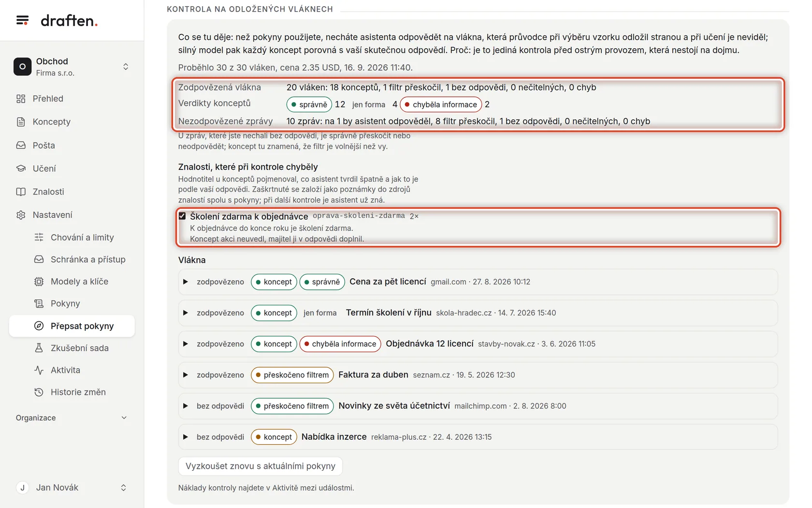The width and height of the screenshot is (812, 508).
Task: Click Vyzkoušet znovu s aktuálními pokyny button
Action: click(261, 466)
